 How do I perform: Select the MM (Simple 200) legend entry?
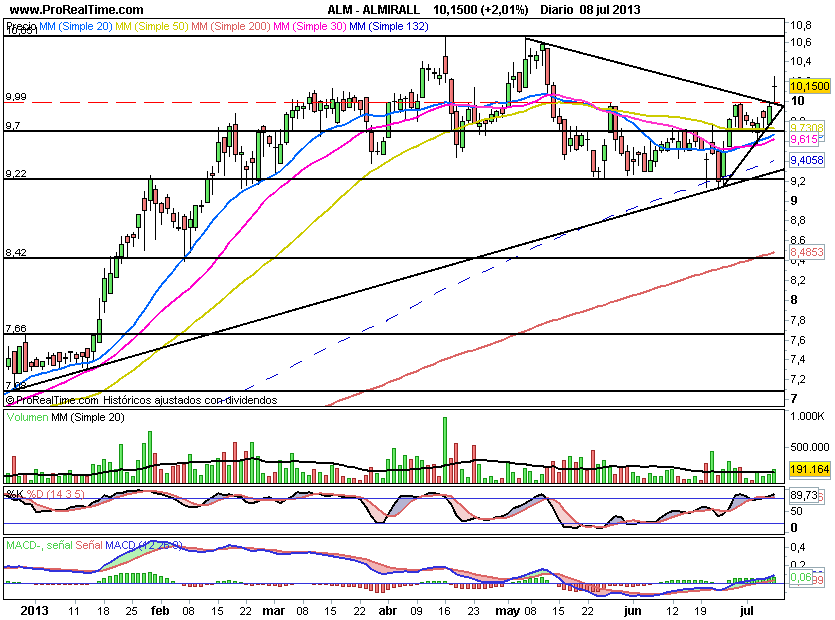click(231, 26)
